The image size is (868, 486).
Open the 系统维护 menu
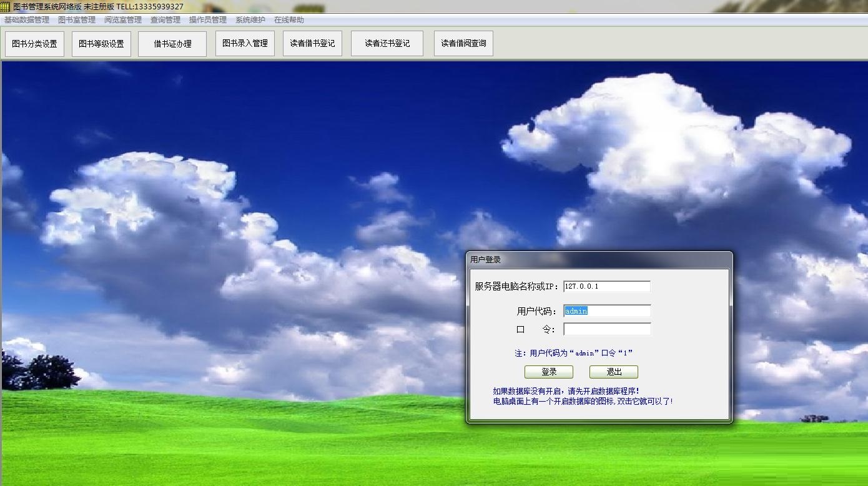pos(250,20)
